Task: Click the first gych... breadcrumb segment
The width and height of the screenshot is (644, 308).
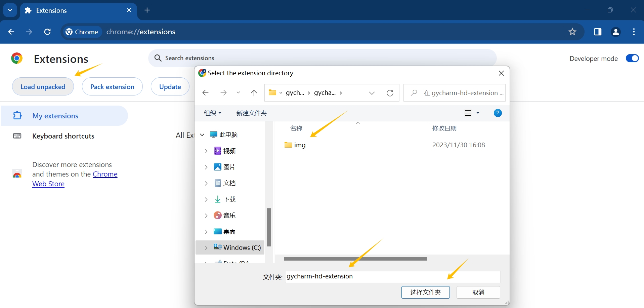Action: point(295,93)
